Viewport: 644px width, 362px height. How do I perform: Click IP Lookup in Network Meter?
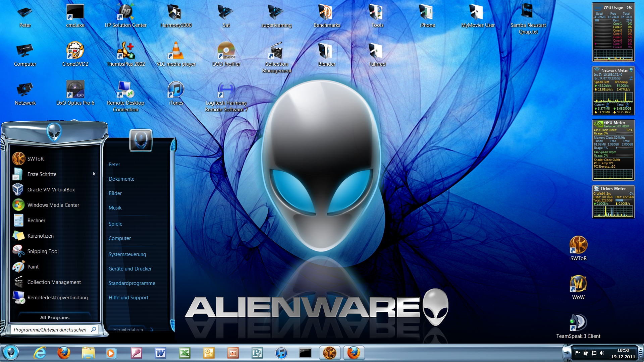621,82
